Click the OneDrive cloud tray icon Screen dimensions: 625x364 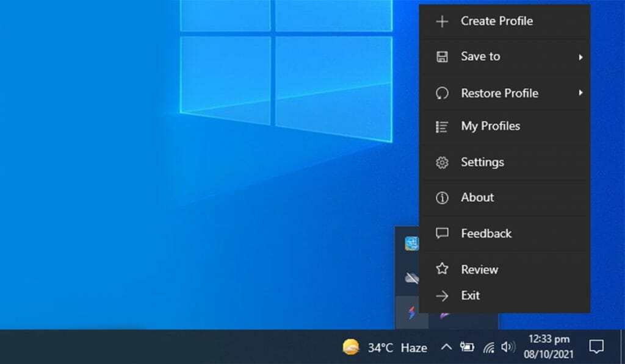411,279
